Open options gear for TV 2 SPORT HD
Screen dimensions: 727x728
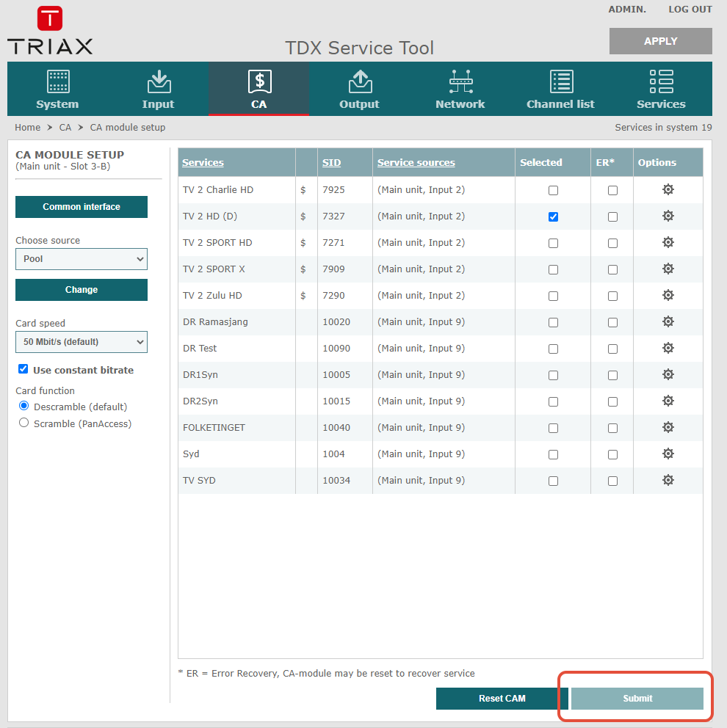(668, 242)
